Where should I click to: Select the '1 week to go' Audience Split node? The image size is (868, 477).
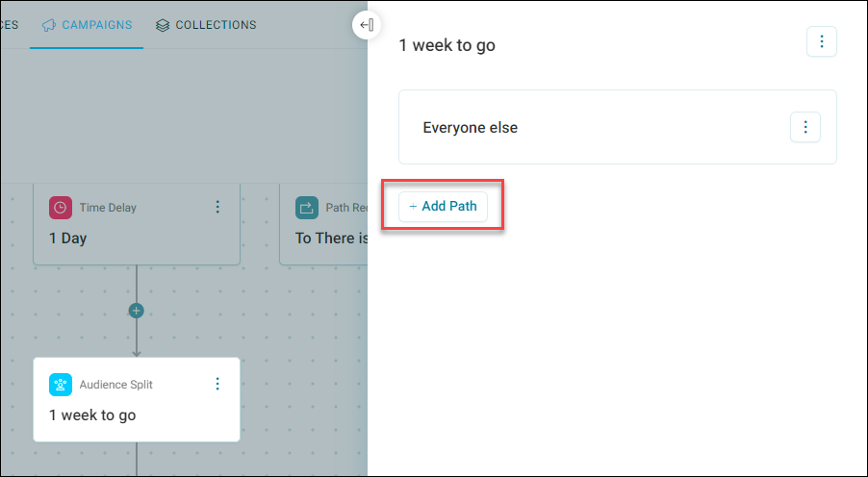(137, 399)
